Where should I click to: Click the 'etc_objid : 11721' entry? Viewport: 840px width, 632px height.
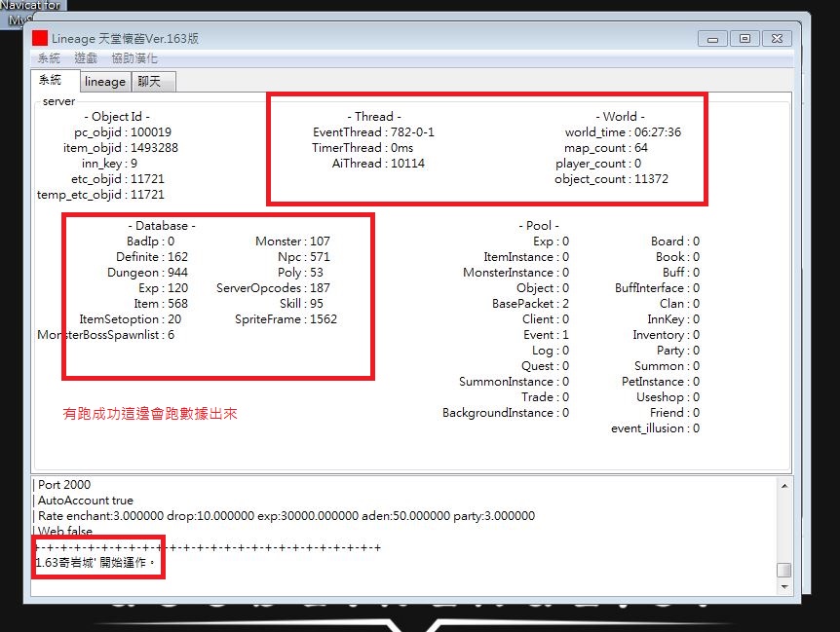coord(117,179)
